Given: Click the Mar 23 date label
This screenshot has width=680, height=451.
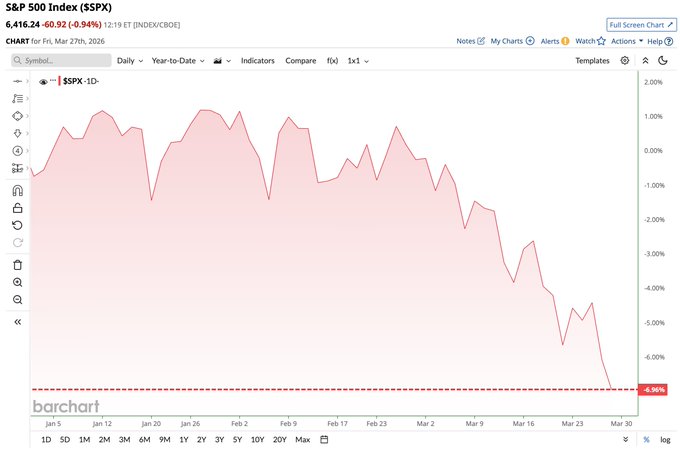Looking at the screenshot, I should (x=572, y=424).
